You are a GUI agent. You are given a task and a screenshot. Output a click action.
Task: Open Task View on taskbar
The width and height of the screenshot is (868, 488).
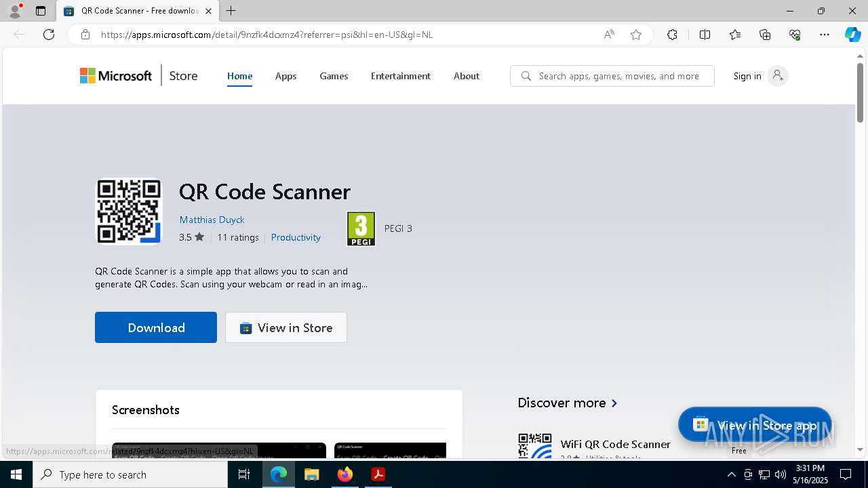[244, 474]
